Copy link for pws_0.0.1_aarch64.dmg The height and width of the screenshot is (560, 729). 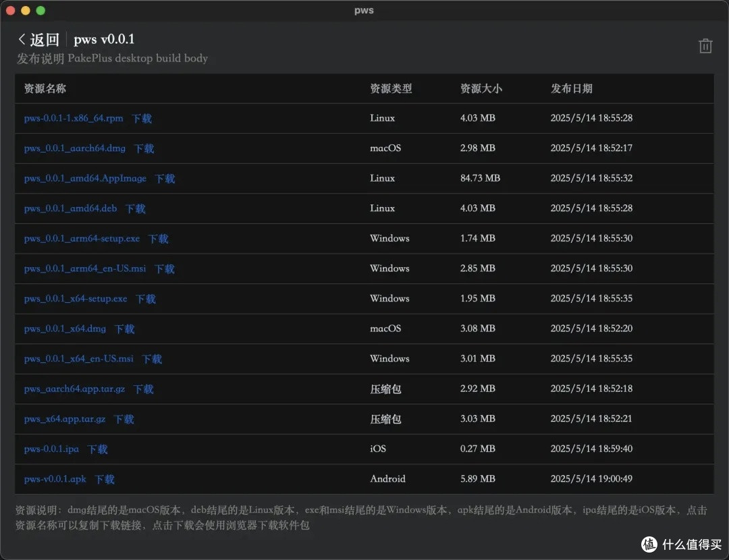coord(75,148)
